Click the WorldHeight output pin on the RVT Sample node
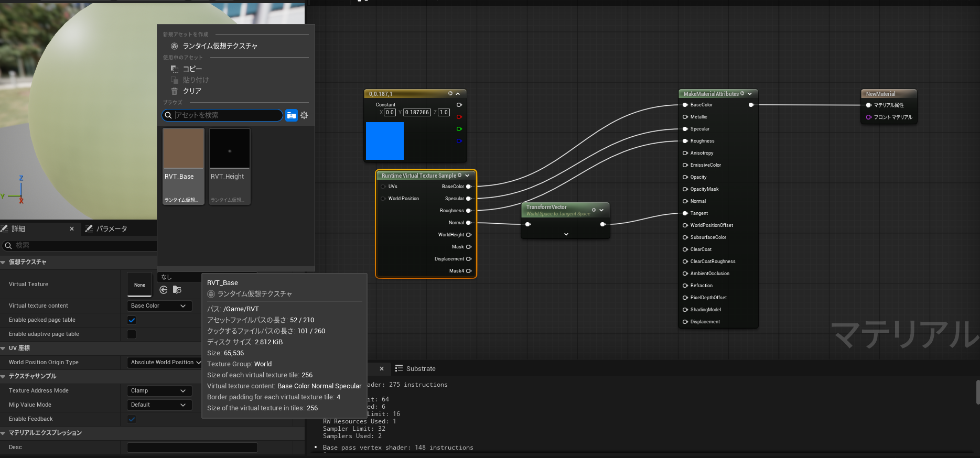This screenshot has height=458, width=980. coord(468,235)
